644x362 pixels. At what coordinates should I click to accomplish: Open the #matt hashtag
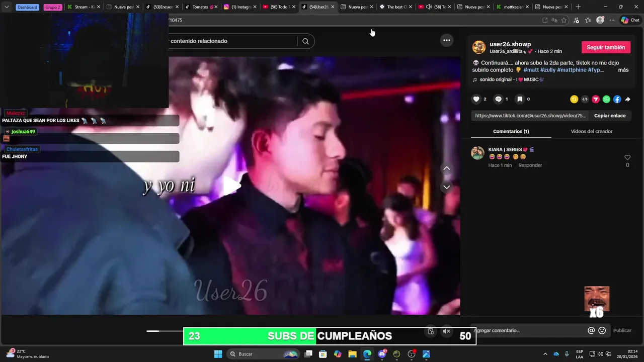point(531,70)
